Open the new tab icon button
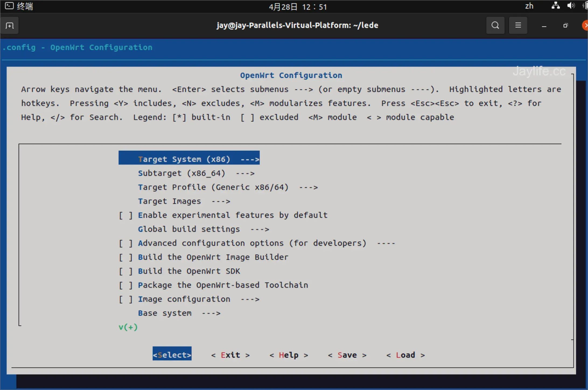 click(10, 26)
